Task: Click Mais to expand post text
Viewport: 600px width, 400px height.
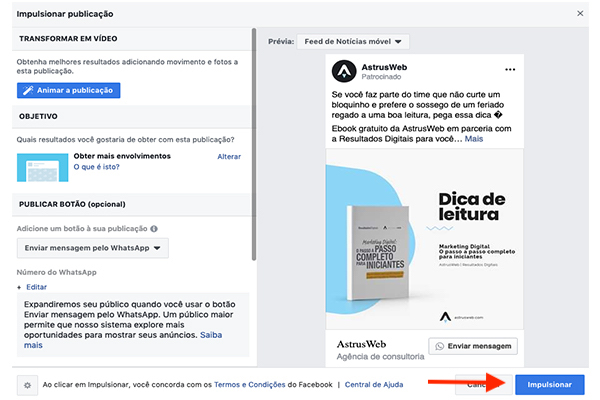Action: [x=474, y=139]
